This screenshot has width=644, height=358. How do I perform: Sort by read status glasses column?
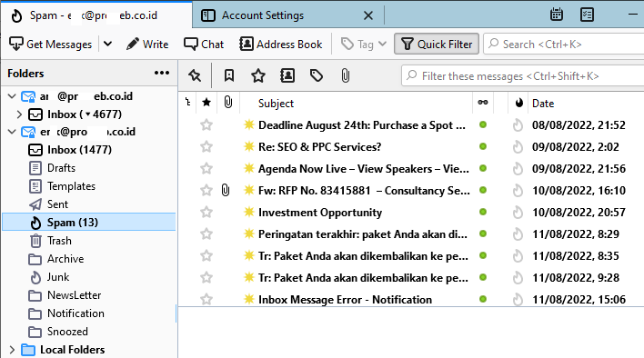(x=483, y=103)
